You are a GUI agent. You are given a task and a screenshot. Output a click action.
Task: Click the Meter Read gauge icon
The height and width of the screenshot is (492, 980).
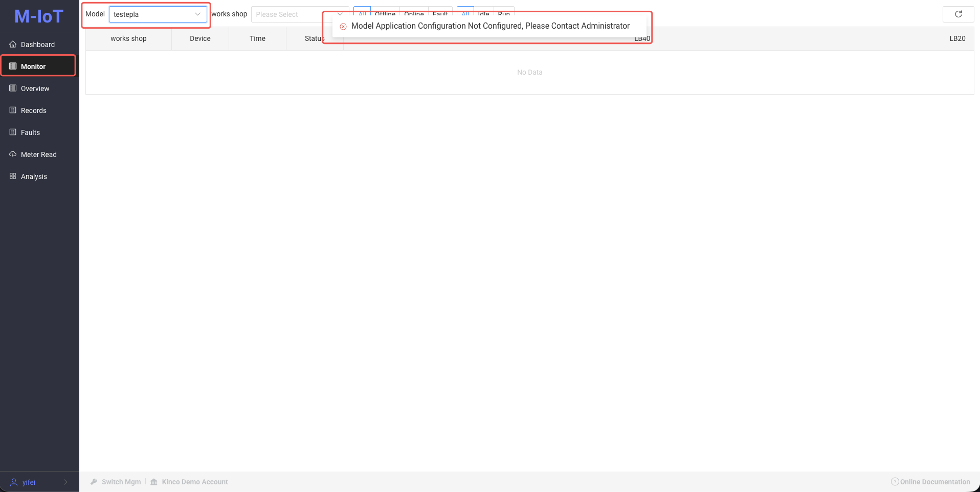pyautogui.click(x=13, y=154)
